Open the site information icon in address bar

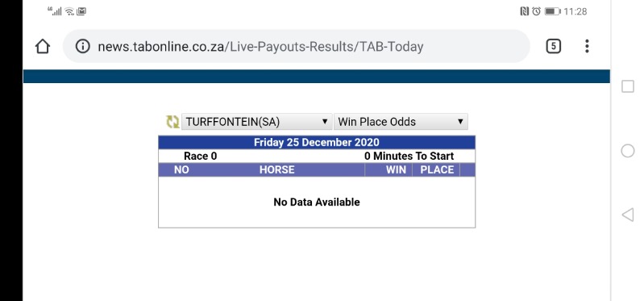coord(82,47)
